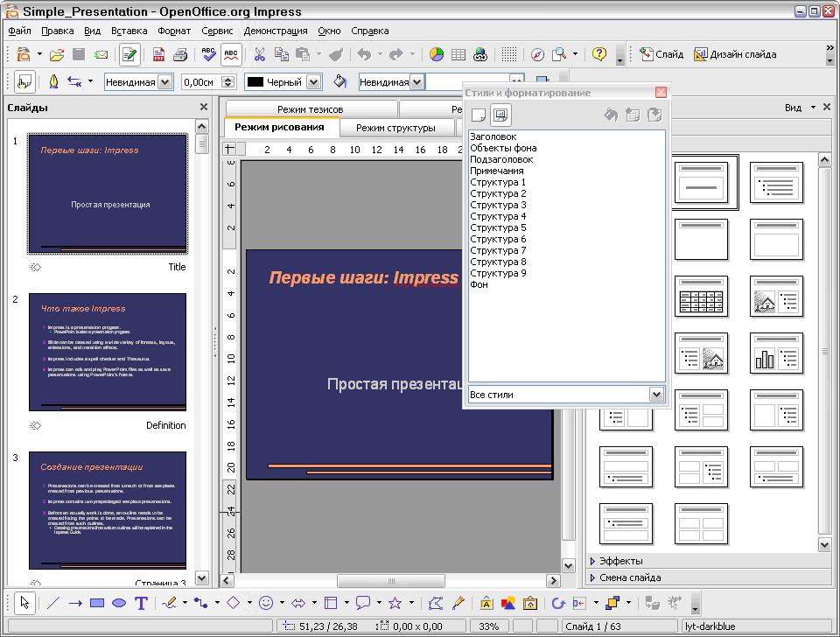The image size is (840, 637).
Task: Export the presentation directly as PDF
Action: (158, 54)
